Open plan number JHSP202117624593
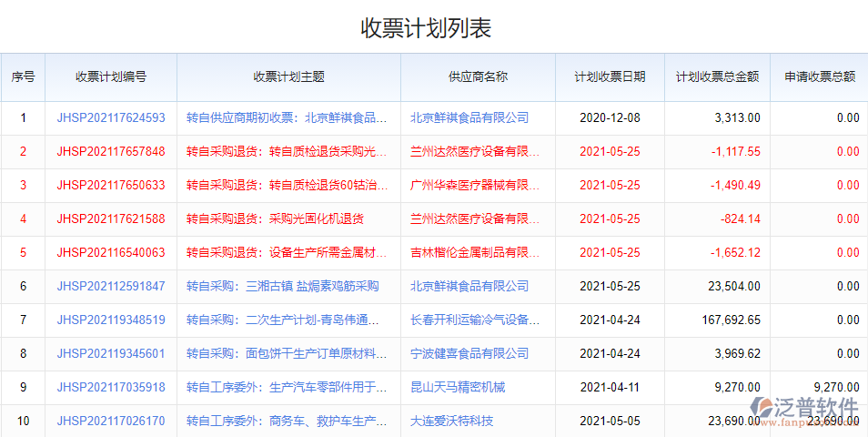The width and height of the screenshot is (868, 437). click(111, 117)
